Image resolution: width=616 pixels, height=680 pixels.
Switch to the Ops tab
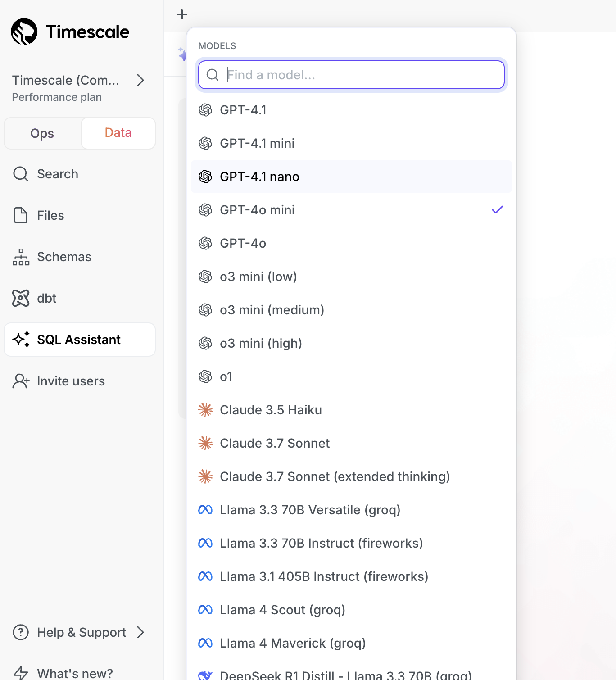tap(42, 133)
